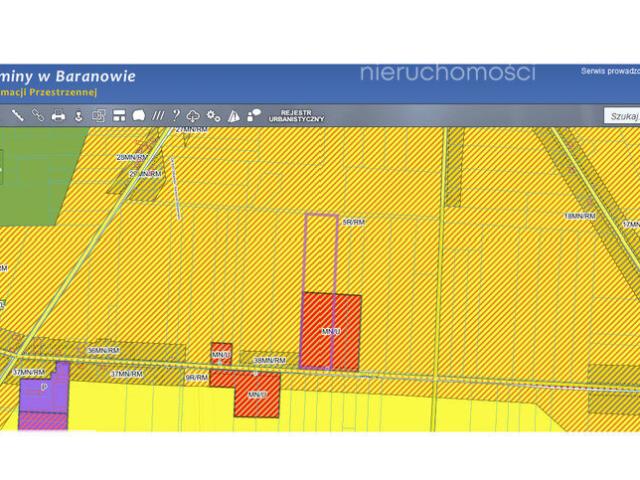This screenshot has width=640, height=480.
Task: Click the stamp icon in the toolbar
Action: [78, 116]
